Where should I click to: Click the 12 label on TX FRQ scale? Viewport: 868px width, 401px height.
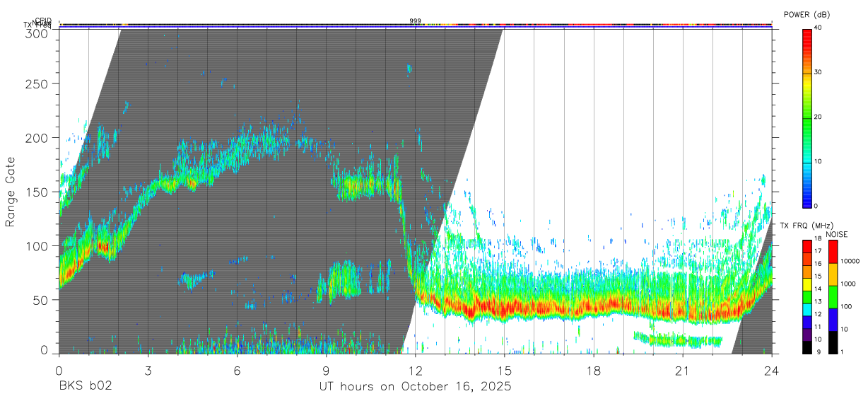click(819, 314)
